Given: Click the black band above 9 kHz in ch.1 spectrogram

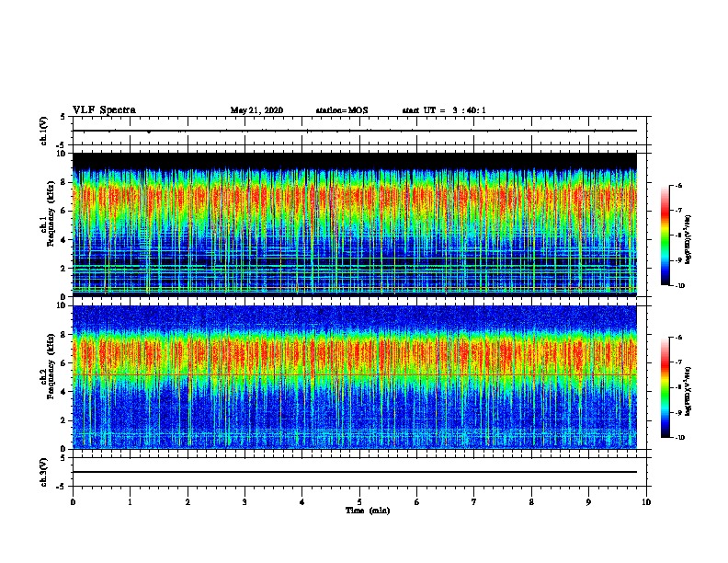Looking at the screenshot, I should coord(355,160).
